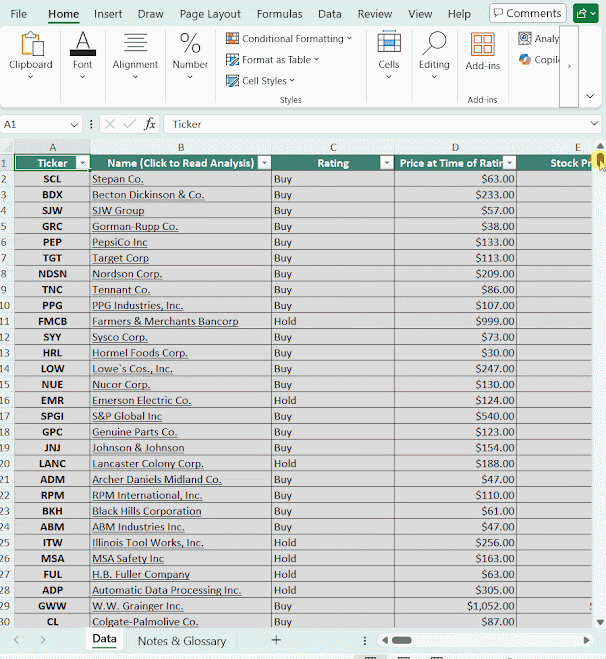This screenshot has height=659, width=606.
Task: Open the Cells group
Action: pos(389,56)
